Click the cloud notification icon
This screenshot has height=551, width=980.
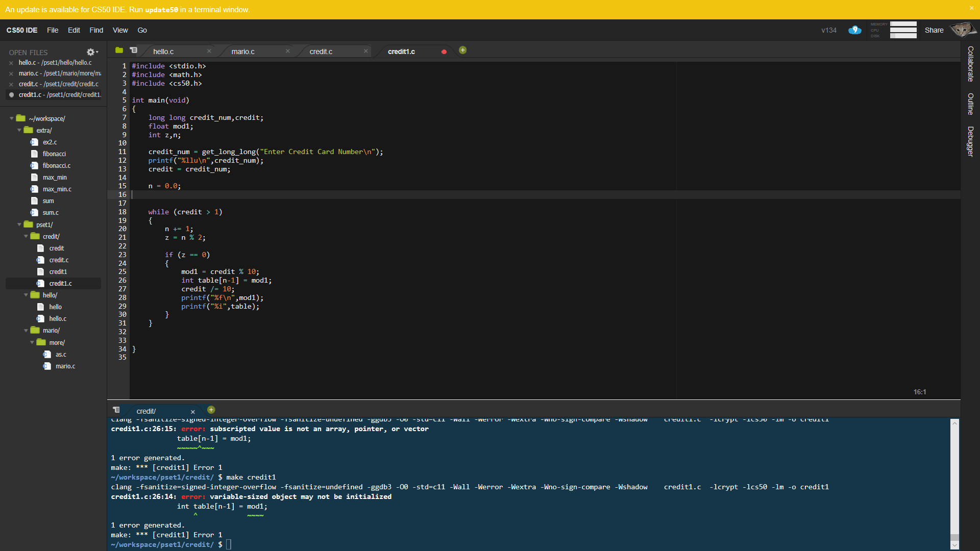tap(855, 30)
